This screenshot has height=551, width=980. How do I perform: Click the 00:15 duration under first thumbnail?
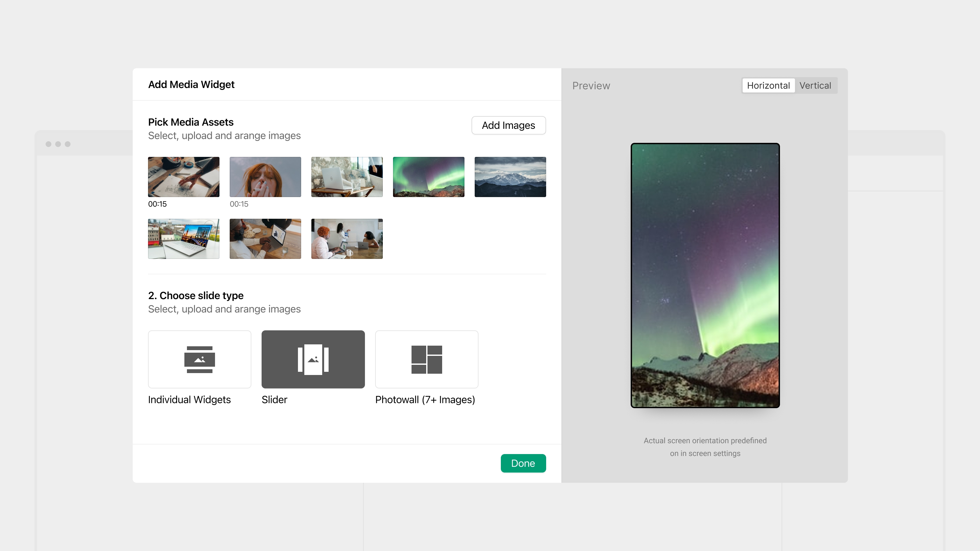tap(157, 204)
